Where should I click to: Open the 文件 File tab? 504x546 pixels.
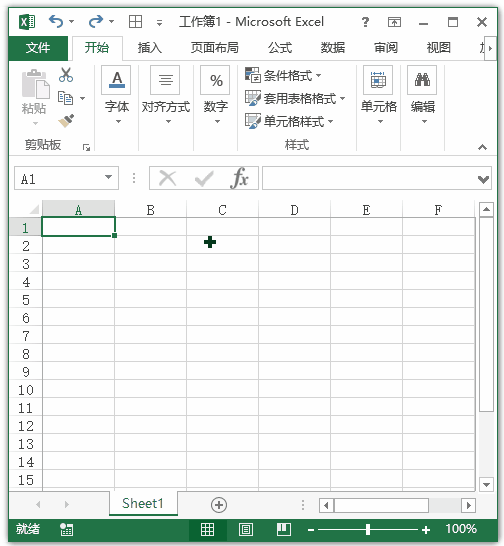point(38,48)
